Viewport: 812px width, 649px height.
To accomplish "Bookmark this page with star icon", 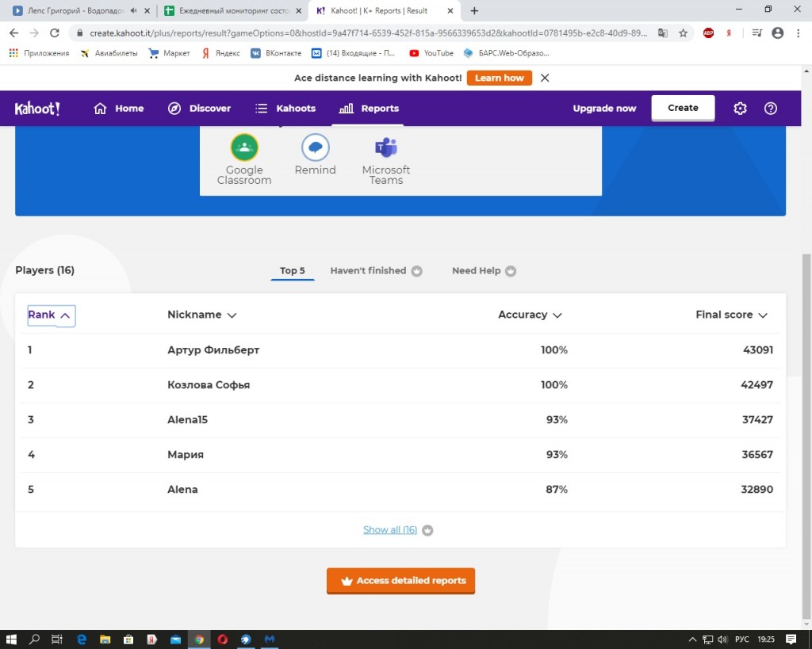I will point(683,33).
